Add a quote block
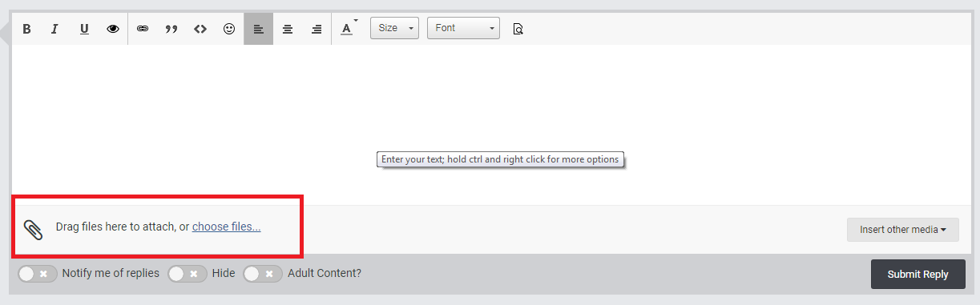The width and height of the screenshot is (980, 305). click(171, 29)
